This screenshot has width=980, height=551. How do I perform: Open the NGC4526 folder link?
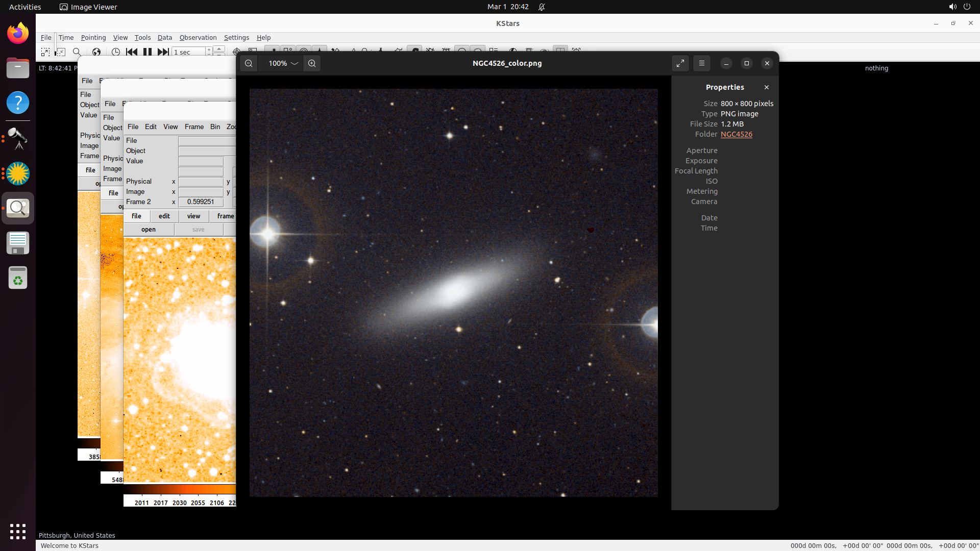coord(736,134)
